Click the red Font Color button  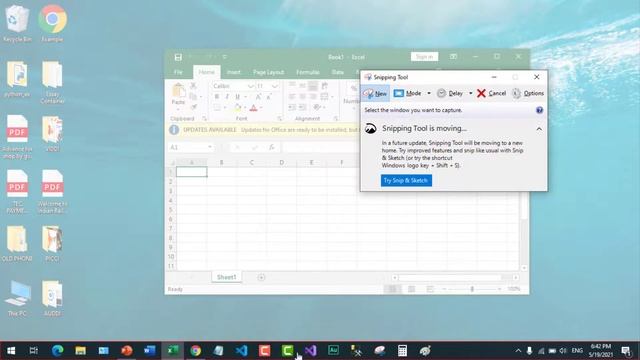click(253, 108)
